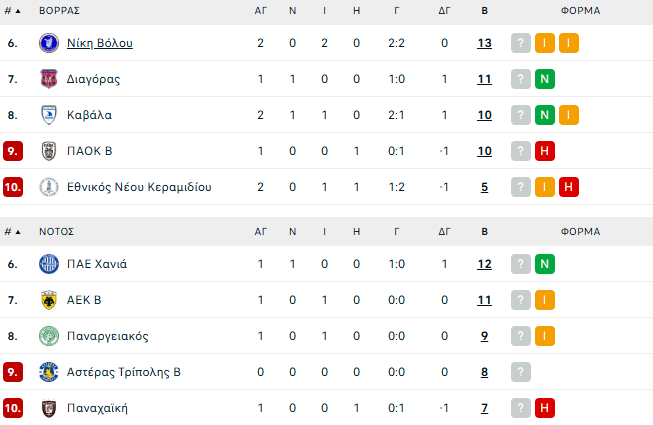Sort ΒΟΡΡΑΣ table by points column Β
Screen dimensions: 653x425
[x=484, y=10]
